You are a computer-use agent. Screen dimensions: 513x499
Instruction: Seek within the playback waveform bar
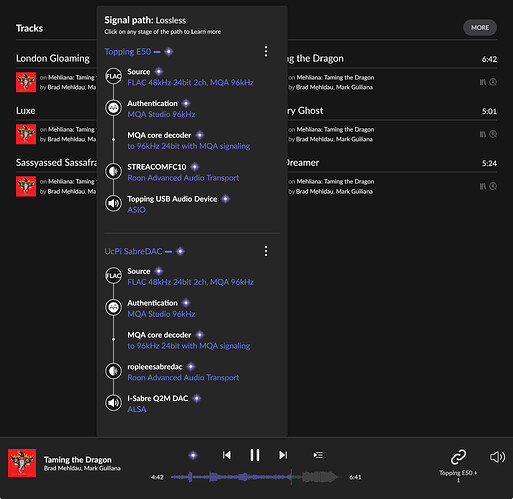[x=255, y=477]
